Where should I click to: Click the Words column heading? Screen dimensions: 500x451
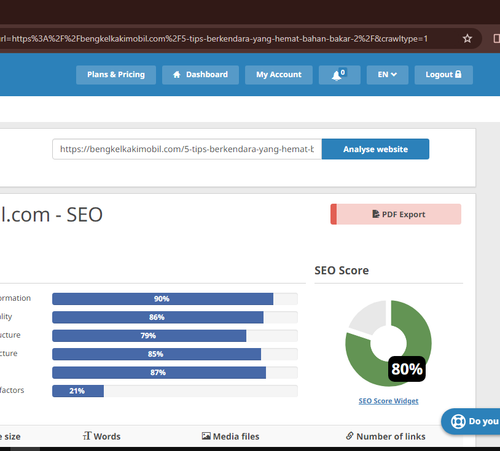pyautogui.click(x=102, y=436)
